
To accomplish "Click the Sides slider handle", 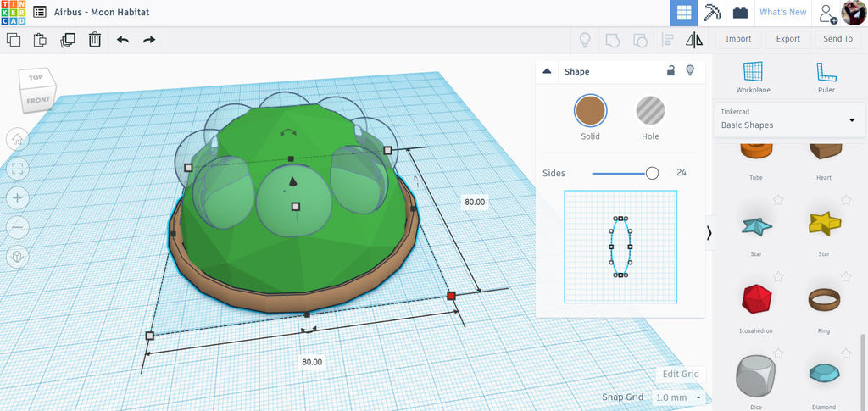I will click(x=652, y=173).
